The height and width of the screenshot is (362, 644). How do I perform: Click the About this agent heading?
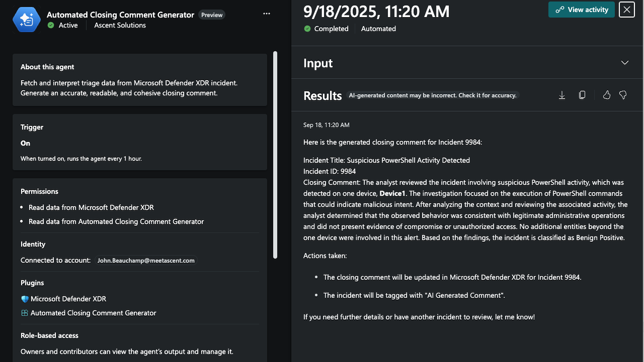point(47,67)
